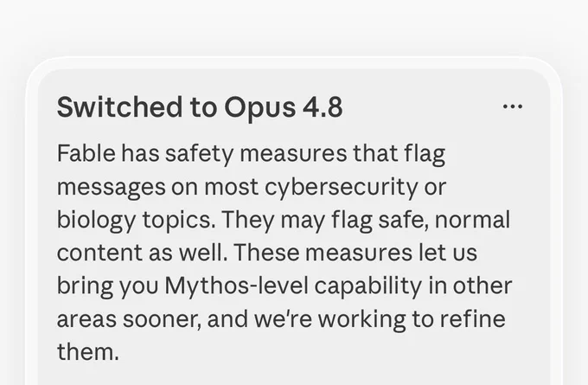Image resolution: width=588 pixels, height=385 pixels.
Task: Click the word 'Fable' in the notice
Action: (x=86, y=153)
